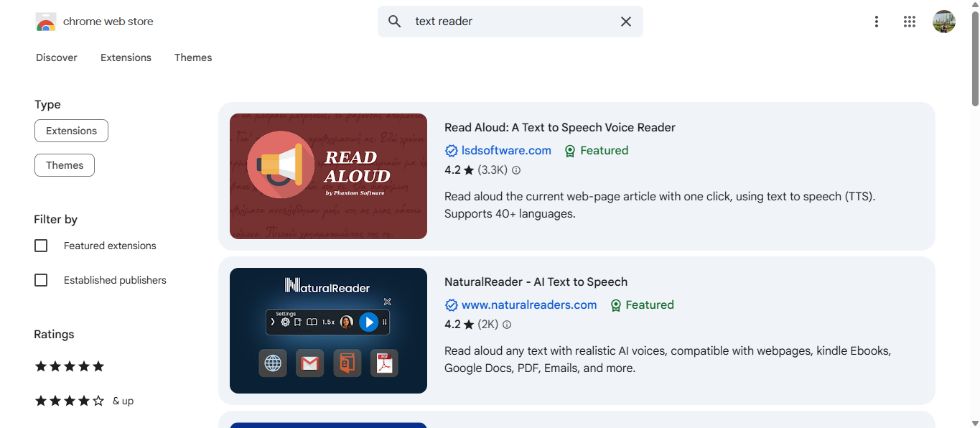This screenshot has height=428, width=980.
Task: Click NaturalReader's preview thumbnail
Action: coord(328,330)
